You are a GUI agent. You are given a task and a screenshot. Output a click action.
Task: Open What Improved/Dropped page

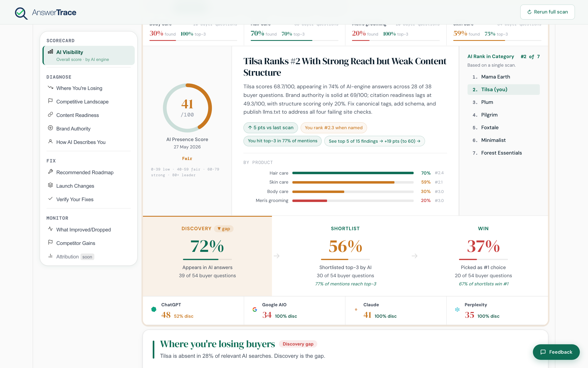(89, 230)
